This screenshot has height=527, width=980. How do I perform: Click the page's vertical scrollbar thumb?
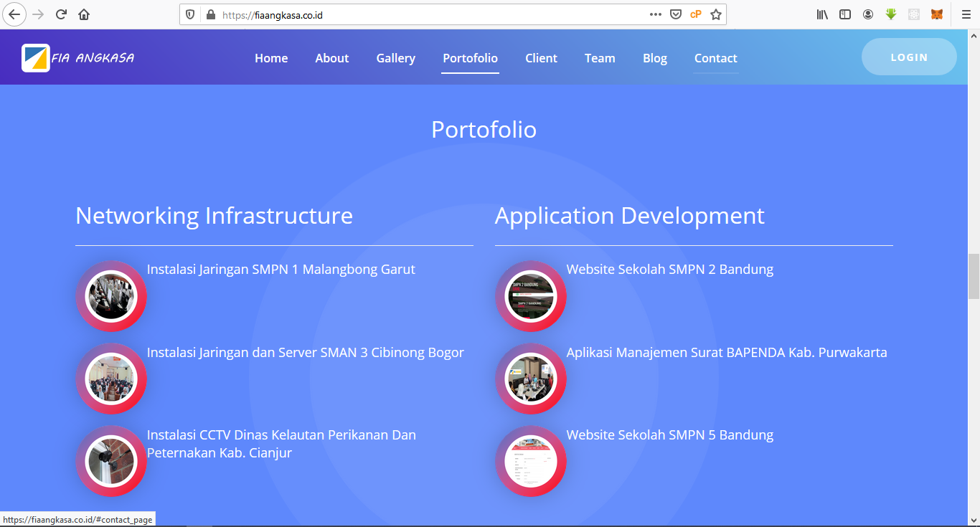click(974, 276)
